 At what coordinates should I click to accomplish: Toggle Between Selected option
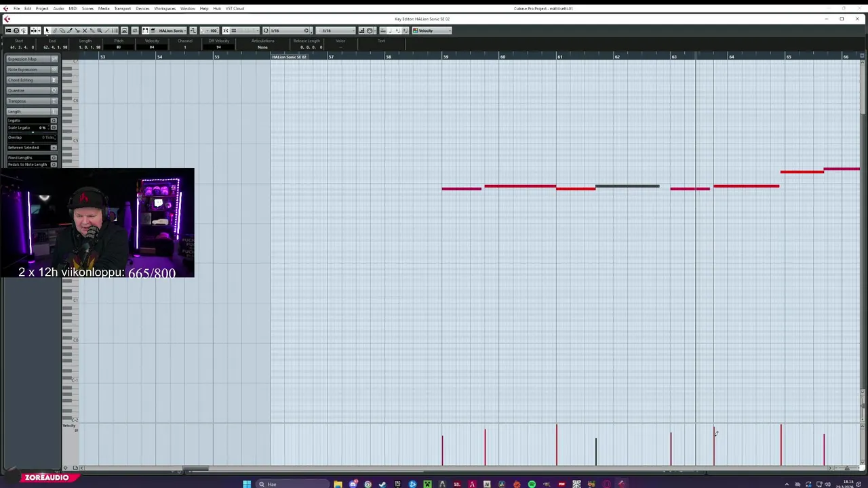click(x=54, y=148)
